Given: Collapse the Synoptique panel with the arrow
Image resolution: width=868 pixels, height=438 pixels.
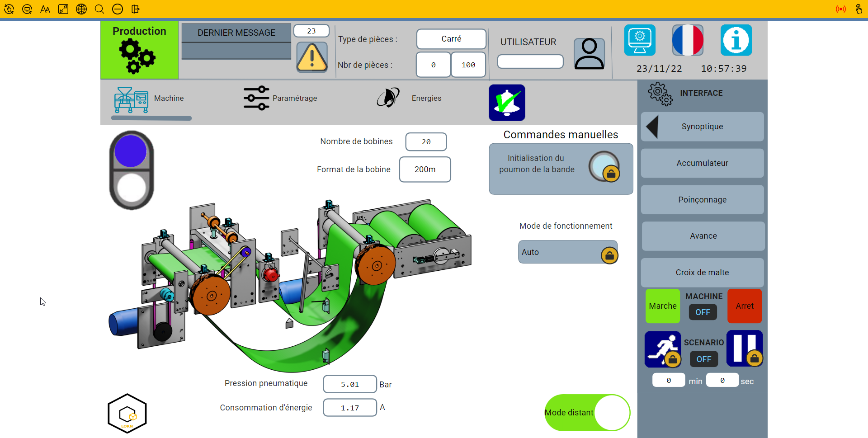Looking at the screenshot, I should coord(652,127).
